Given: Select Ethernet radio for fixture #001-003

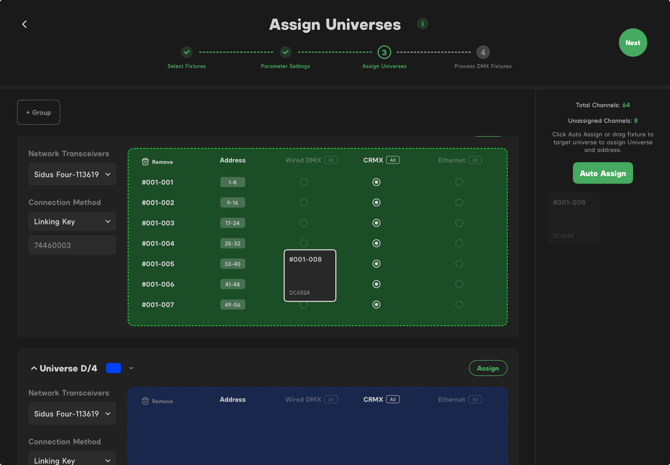Looking at the screenshot, I should click(x=459, y=223).
